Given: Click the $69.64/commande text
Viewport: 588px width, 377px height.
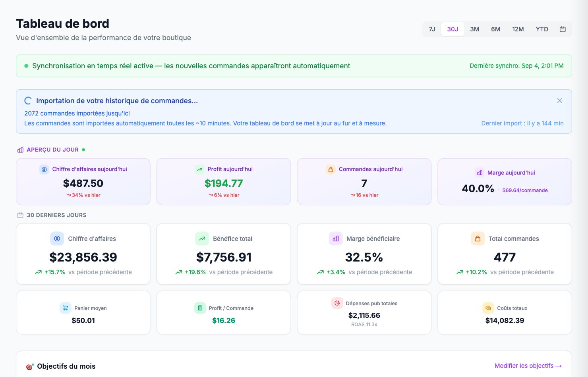Looking at the screenshot, I should tap(525, 190).
